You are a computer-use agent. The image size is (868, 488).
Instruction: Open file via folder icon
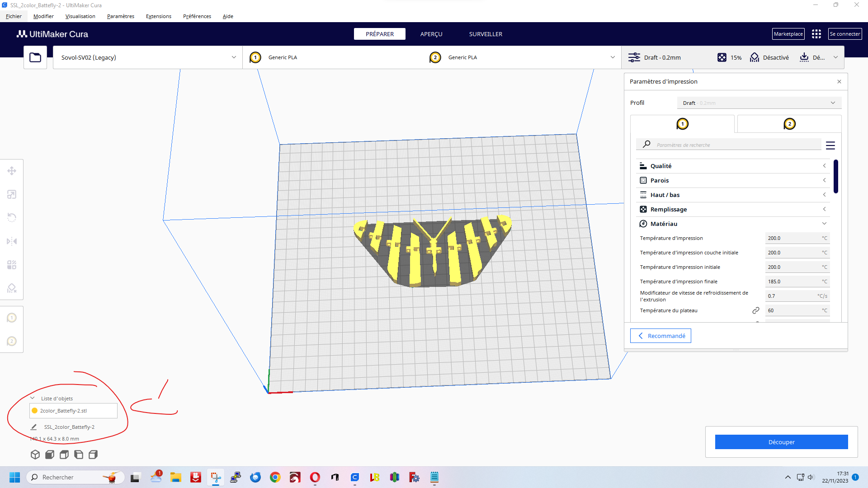[x=35, y=57]
